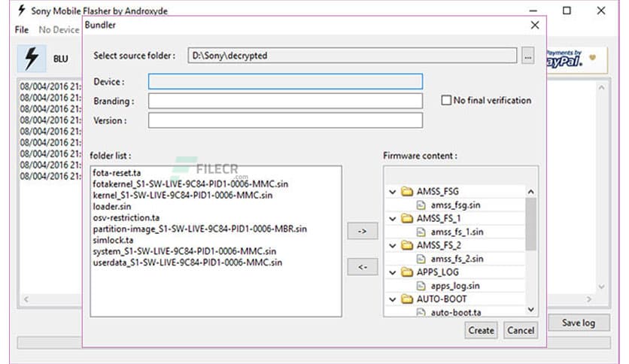Click the PayPal donate banner

click(x=576, y=60)
